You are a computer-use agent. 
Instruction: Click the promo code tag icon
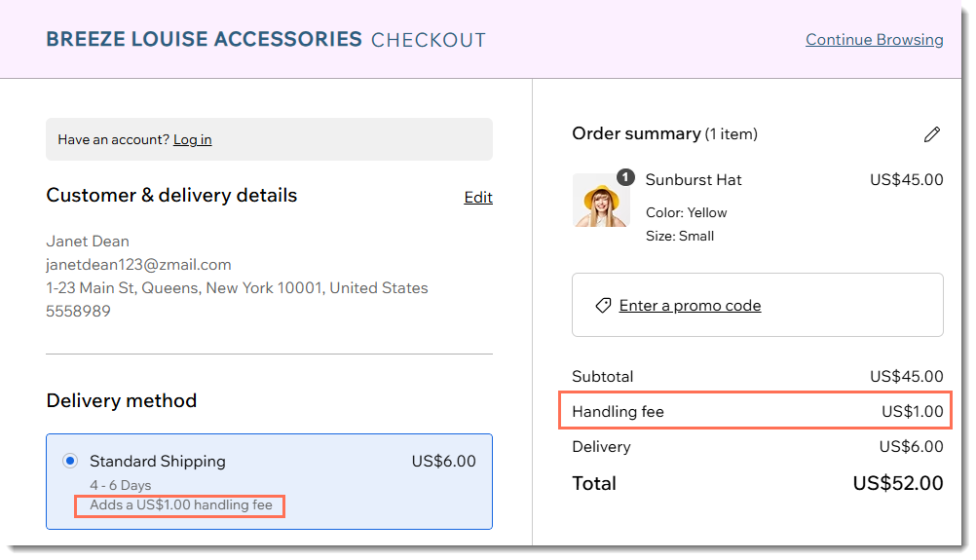[603, 306]
